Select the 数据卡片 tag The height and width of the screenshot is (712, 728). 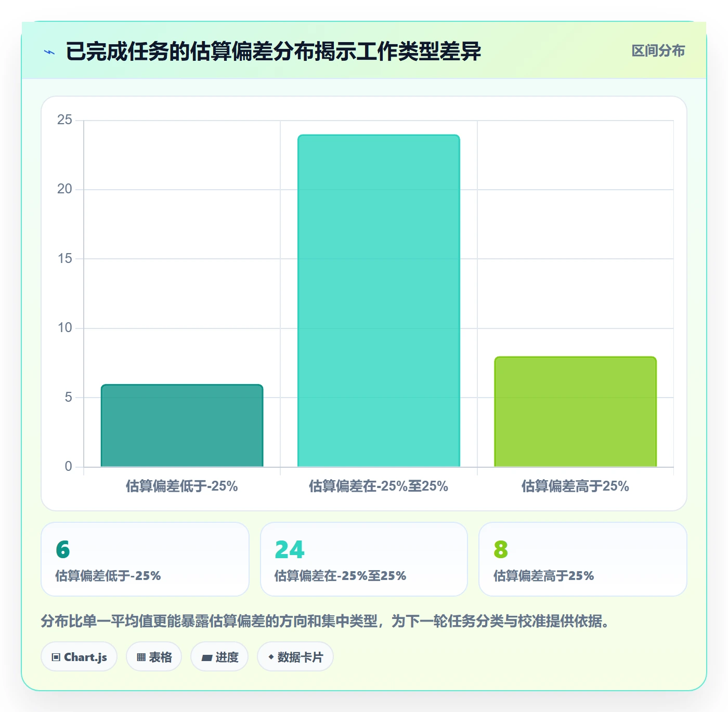(x=295, y=657)
